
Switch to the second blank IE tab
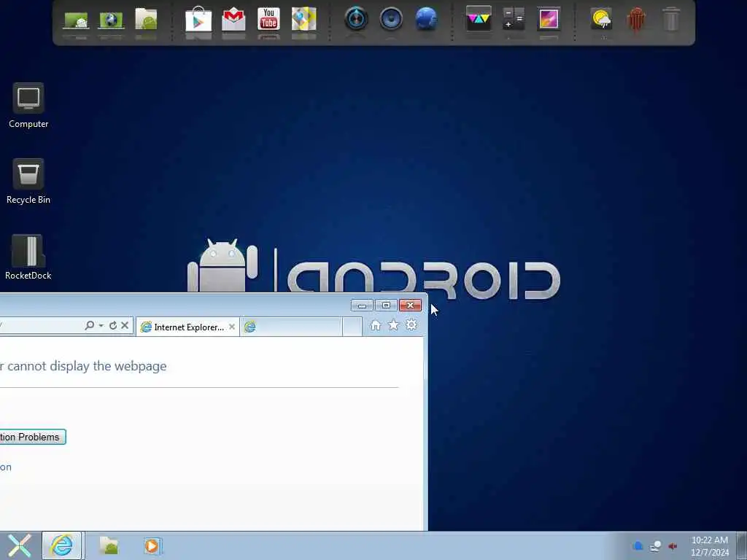click(x=291, y=327)
